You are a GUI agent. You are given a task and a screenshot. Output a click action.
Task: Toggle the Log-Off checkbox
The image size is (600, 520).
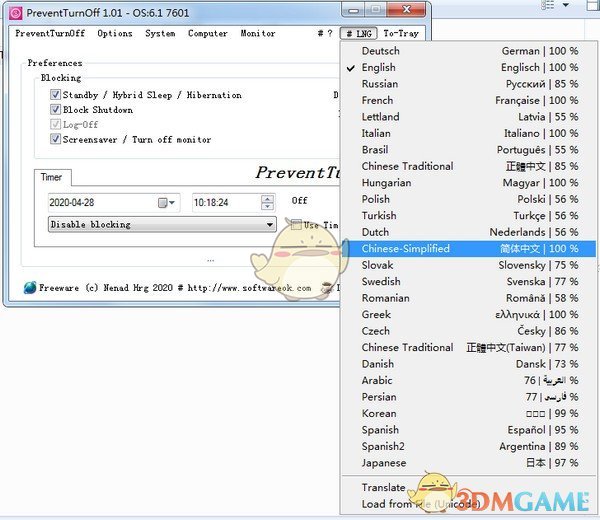[x=55, y=124]
